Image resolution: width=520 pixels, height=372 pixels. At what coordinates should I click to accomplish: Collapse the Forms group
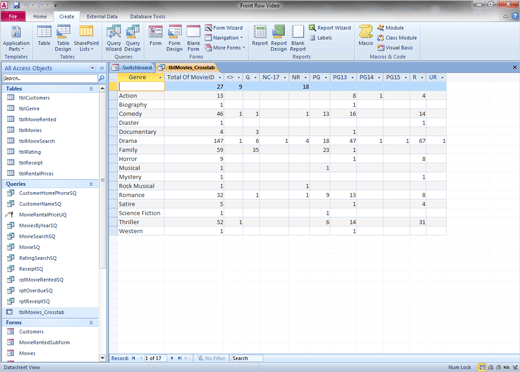click(x=91, y=323)
